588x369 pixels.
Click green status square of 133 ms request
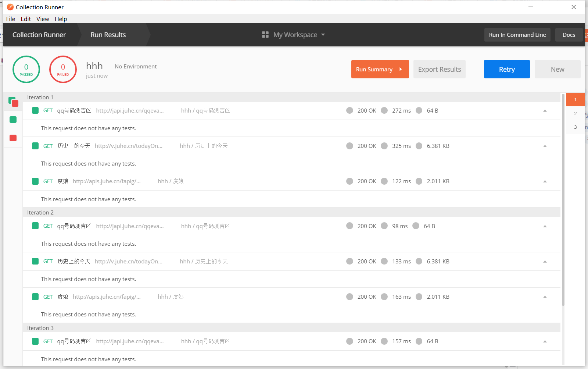[x=35, y=261]
